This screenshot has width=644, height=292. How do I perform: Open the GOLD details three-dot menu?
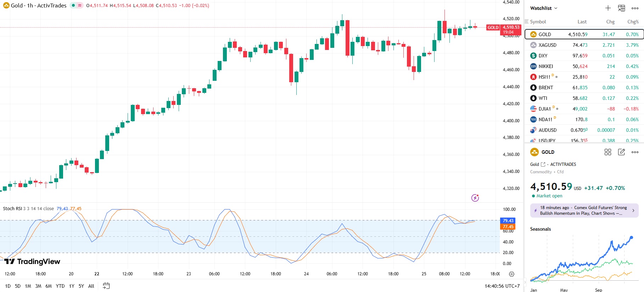click(x=635, y=152)
